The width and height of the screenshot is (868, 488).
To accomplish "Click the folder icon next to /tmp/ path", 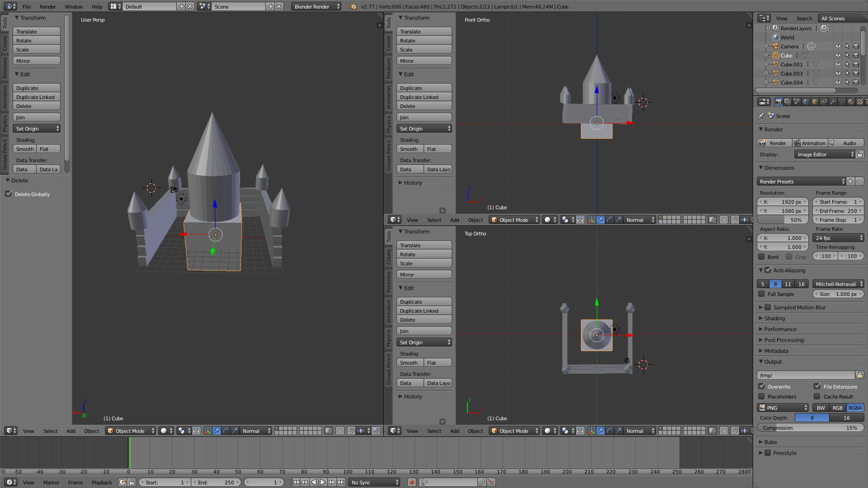I will (x=860, y=375).
